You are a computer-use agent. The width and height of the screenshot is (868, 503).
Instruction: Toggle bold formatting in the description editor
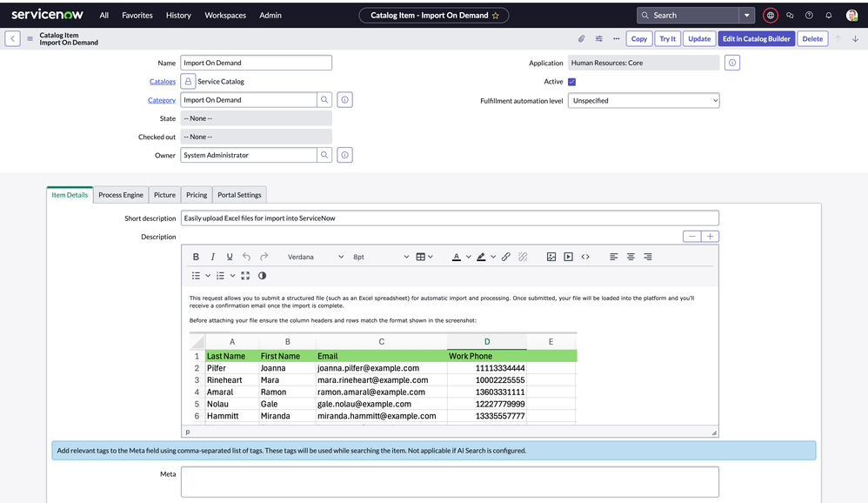coord(196,256)
